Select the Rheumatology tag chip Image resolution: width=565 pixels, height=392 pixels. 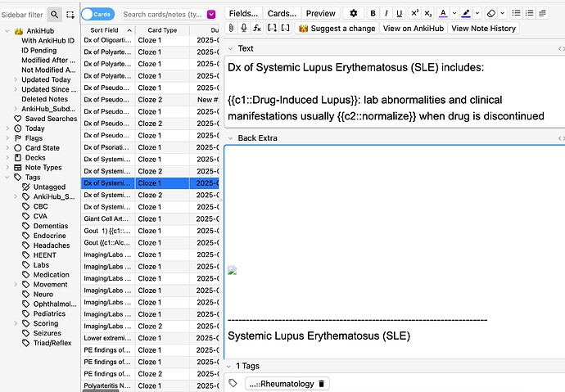point(281,383)
